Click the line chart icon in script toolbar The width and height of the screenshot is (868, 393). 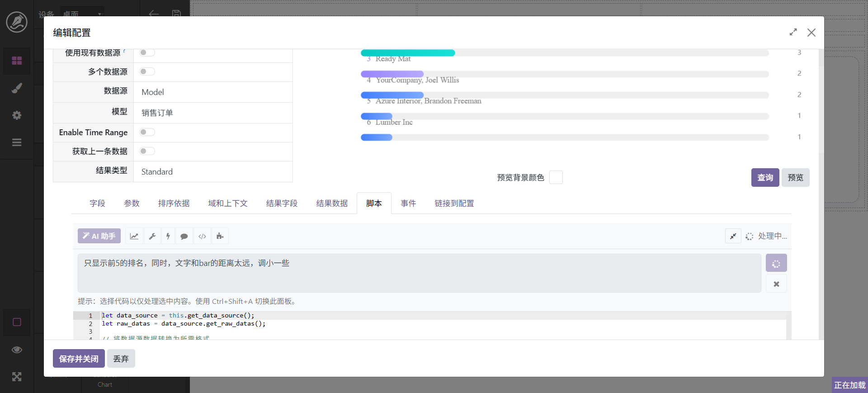[134, 236]
